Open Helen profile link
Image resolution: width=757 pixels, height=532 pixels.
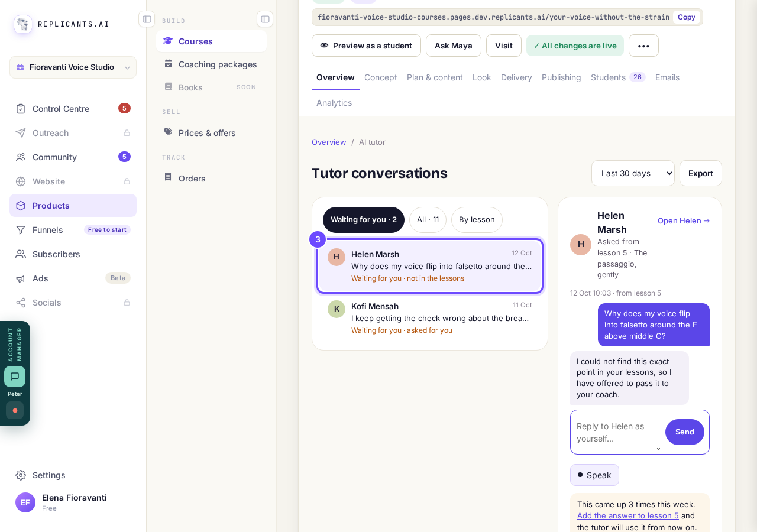684,220
